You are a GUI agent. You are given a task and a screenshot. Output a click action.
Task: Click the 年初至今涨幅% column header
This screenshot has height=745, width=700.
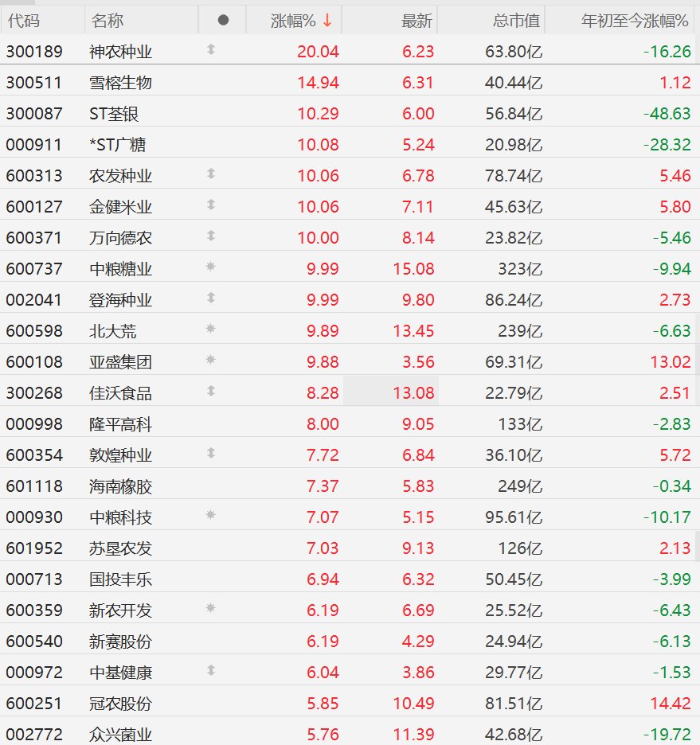tap(635, 21)
